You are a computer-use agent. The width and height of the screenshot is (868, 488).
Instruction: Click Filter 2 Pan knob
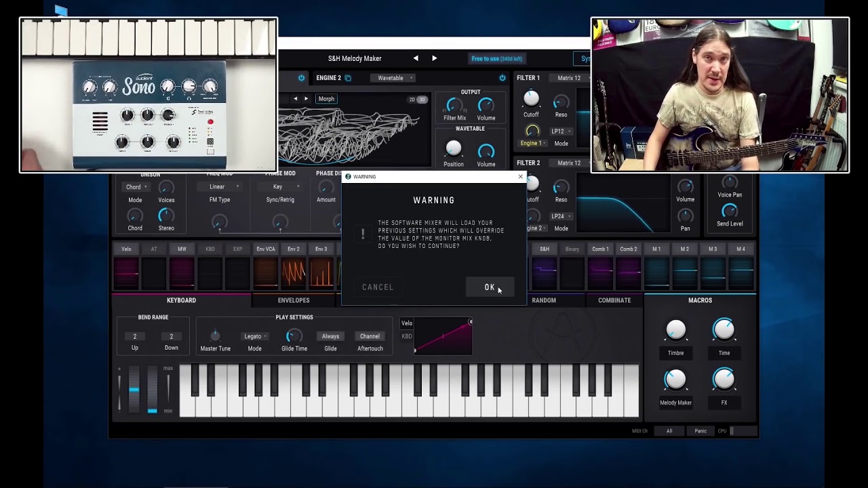point(685,216)
